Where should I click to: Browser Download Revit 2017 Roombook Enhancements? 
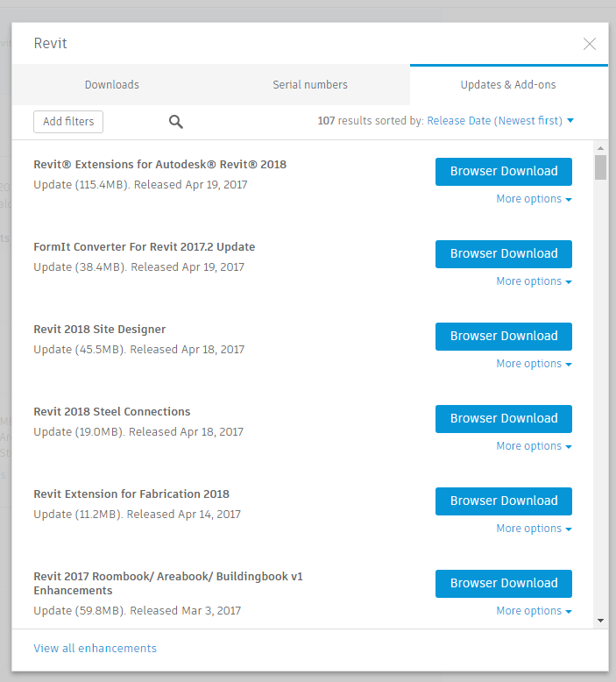(x=504, y=584)
